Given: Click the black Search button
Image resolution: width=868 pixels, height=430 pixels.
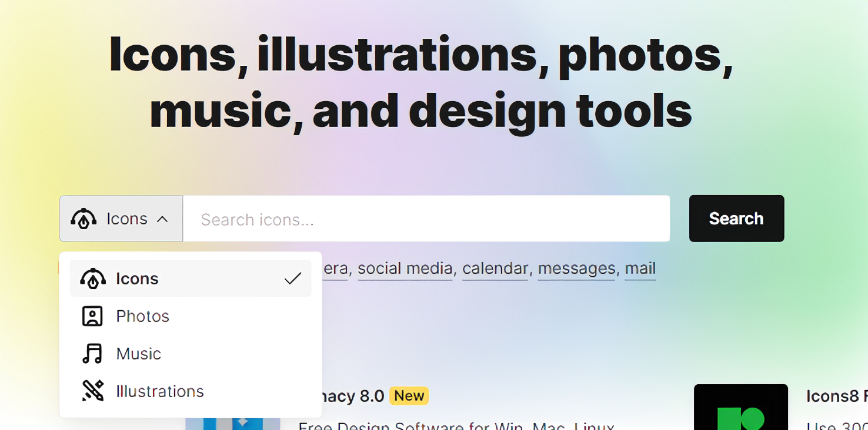Looking at the screenshot, I should [736, 219].
